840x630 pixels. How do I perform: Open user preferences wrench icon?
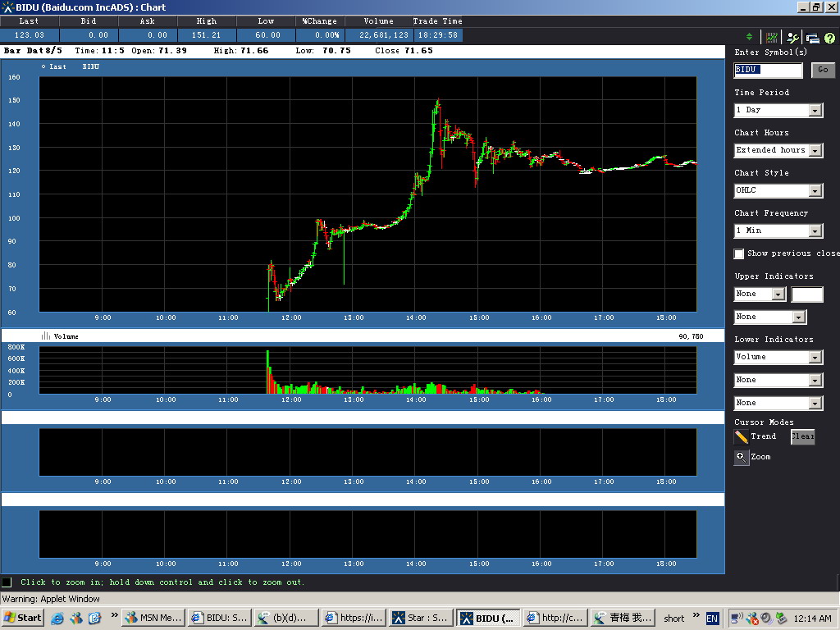792,38
